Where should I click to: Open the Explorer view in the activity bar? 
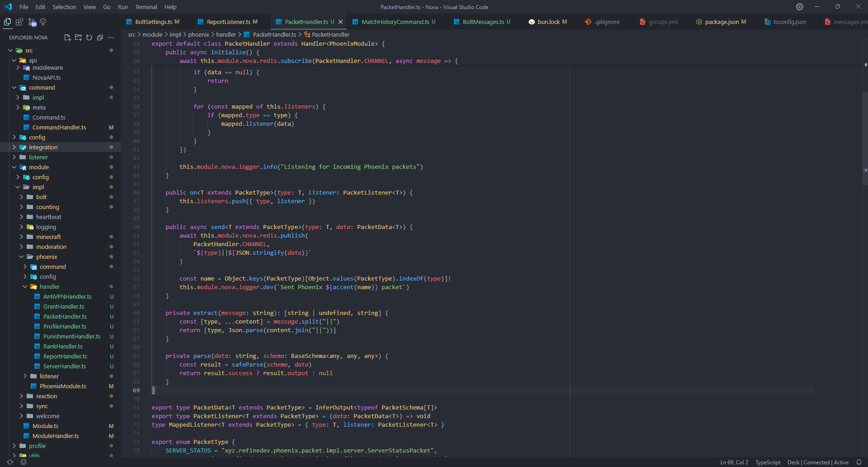8,22
